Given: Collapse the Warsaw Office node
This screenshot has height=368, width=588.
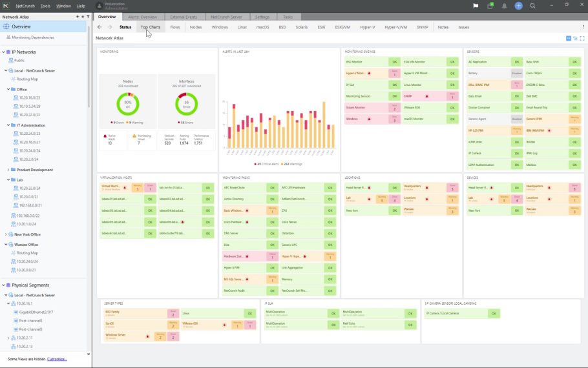Looking at the screenshot, I should point(6,244).
